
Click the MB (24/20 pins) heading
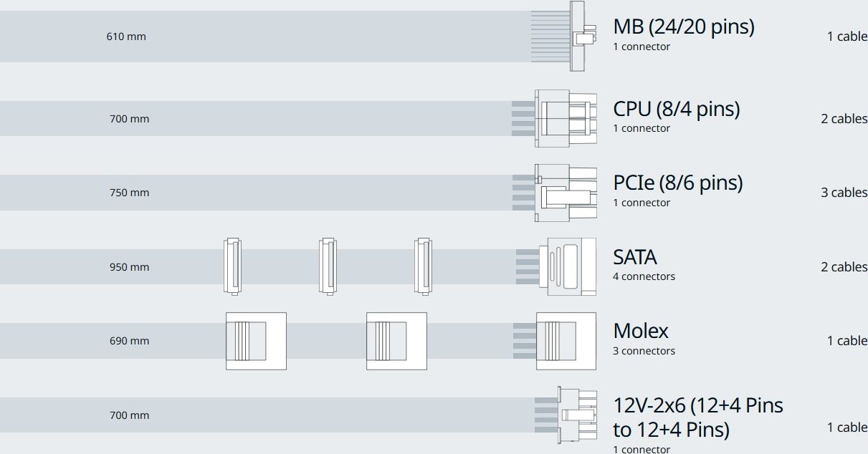point(684,27)
